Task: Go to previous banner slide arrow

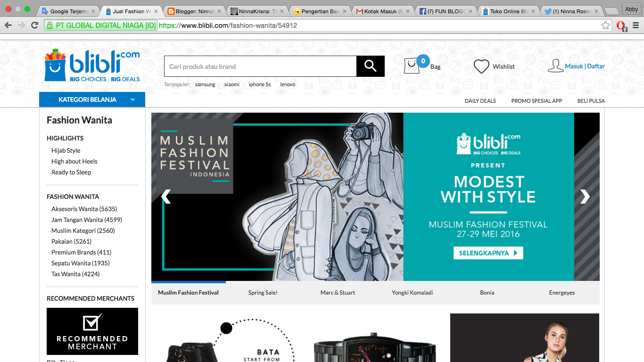Action: 166,197
